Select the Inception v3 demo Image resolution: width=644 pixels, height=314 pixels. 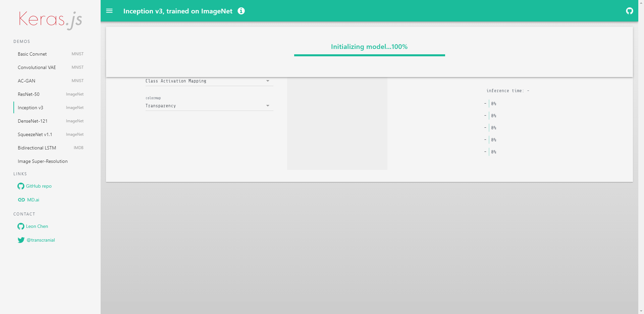click(x=50, y=108)
